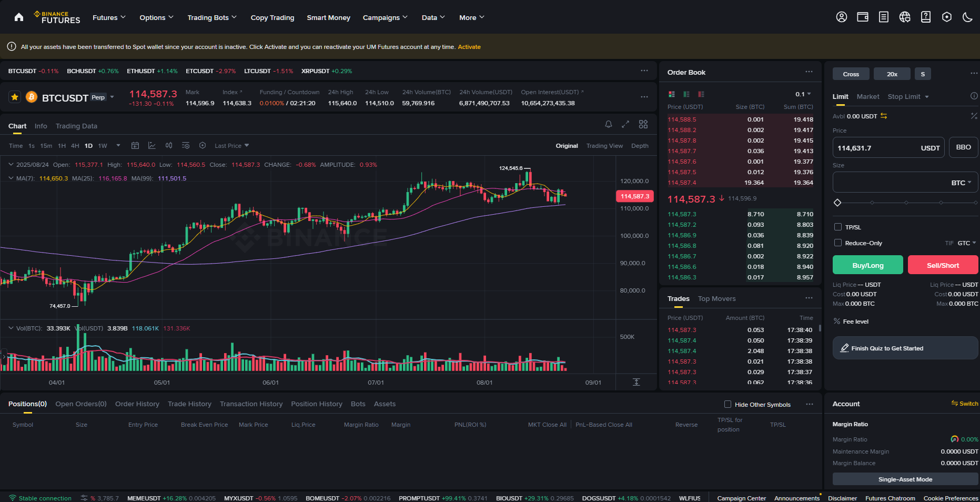The image size is (980, 502).
Task: Open the technical indicators icon
Action: pos(152,146)
